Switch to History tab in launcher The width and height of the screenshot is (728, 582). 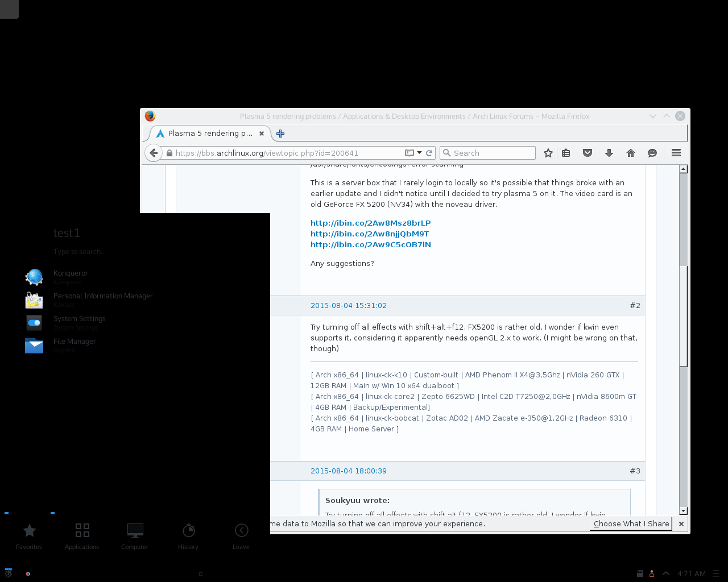click(188, 536)
